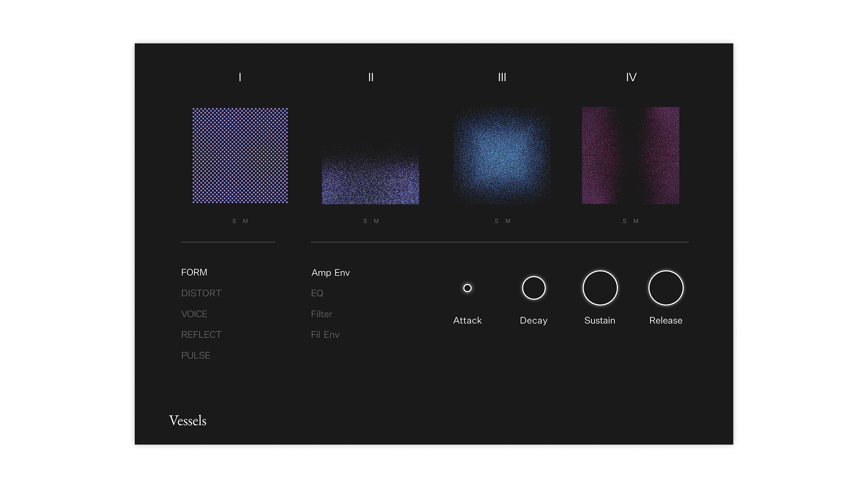
Task: Mute vessel I with M toggle
Action: 245,221
